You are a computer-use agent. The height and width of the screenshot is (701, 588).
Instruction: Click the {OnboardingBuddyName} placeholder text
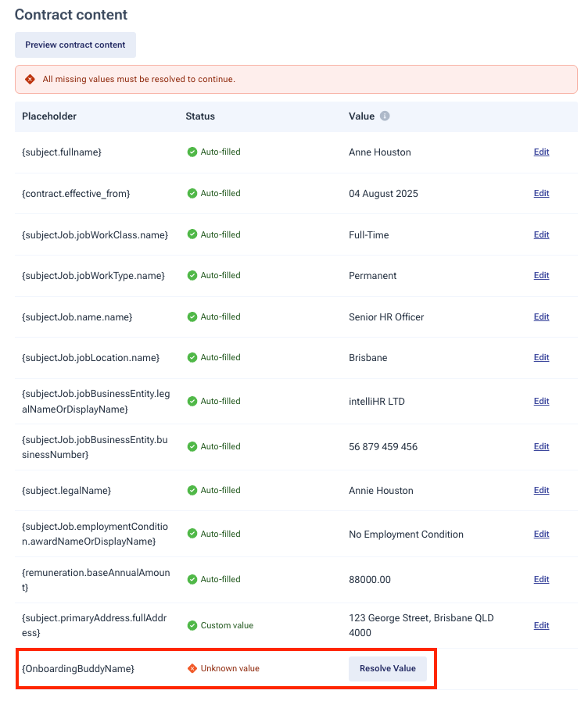(x=78, y=669)
